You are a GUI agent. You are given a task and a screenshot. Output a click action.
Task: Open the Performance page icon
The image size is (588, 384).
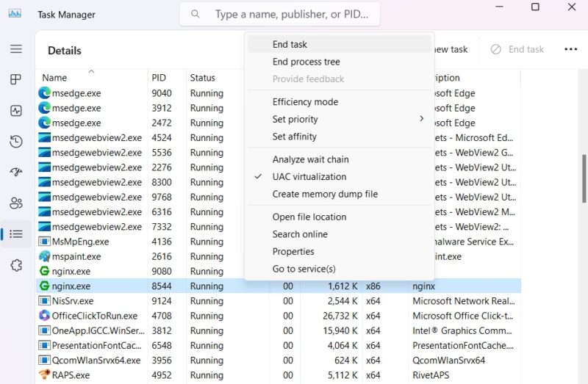[16, 111]
